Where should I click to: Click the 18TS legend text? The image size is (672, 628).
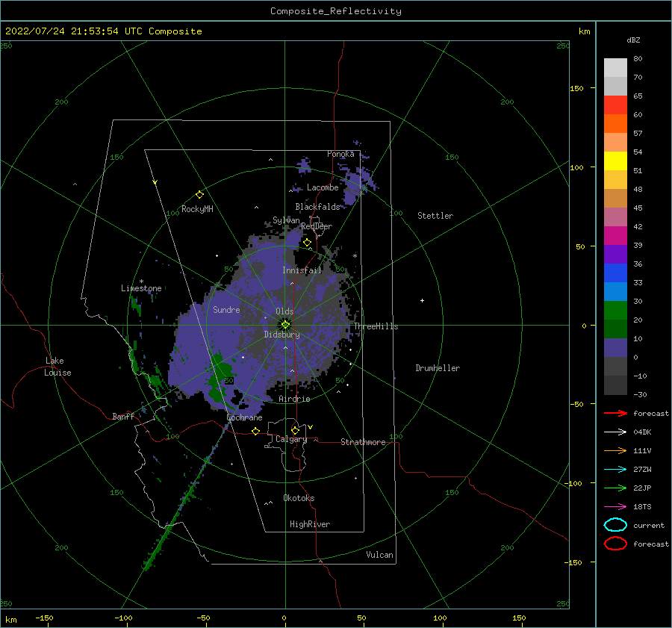[x=642, y=507]
